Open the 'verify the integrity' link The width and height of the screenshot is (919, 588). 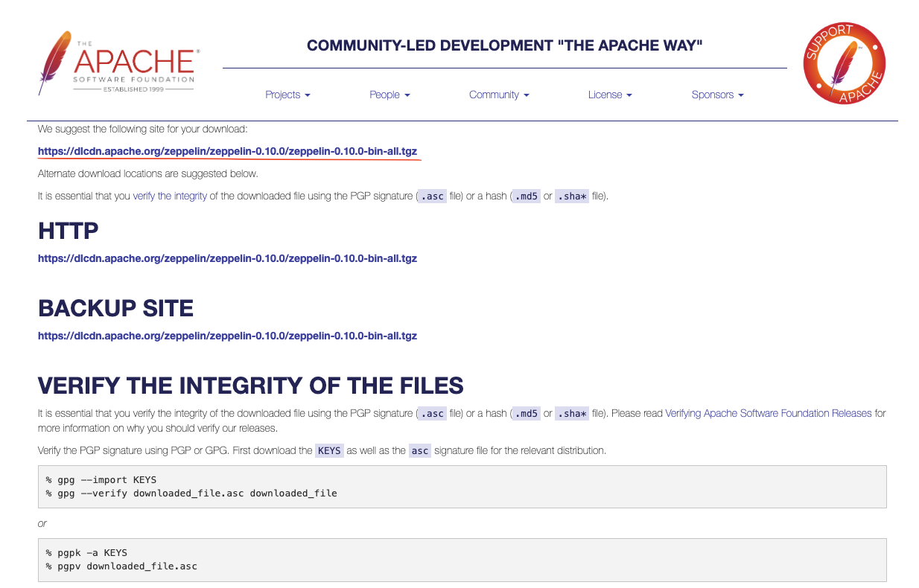coord(170,196)
